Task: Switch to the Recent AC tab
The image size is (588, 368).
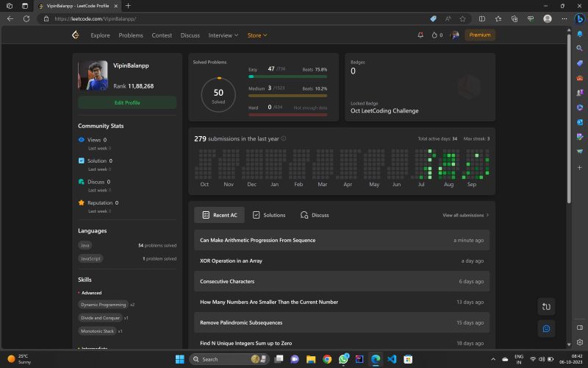Action: point(219,215)
